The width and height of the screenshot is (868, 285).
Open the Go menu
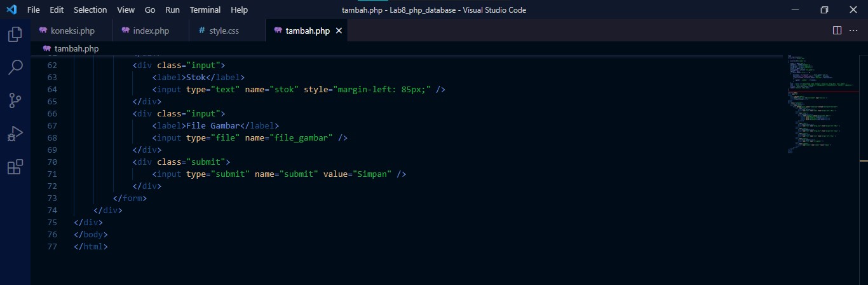(150, 10)
